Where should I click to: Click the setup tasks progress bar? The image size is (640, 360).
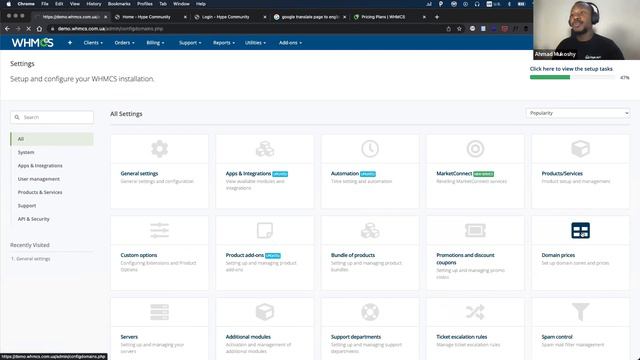572,77
